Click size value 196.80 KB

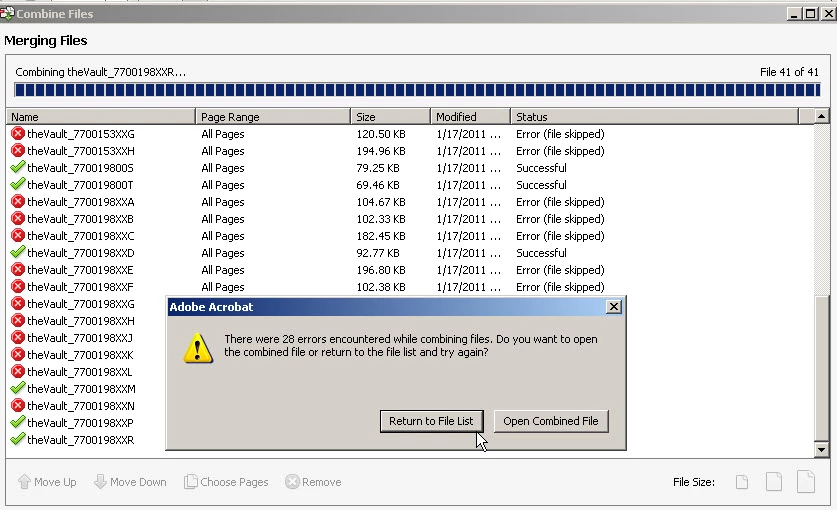pos(381,270)
